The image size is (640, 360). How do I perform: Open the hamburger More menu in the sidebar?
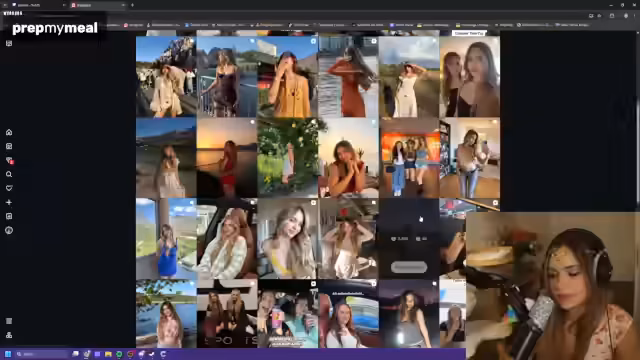[9, 321]
